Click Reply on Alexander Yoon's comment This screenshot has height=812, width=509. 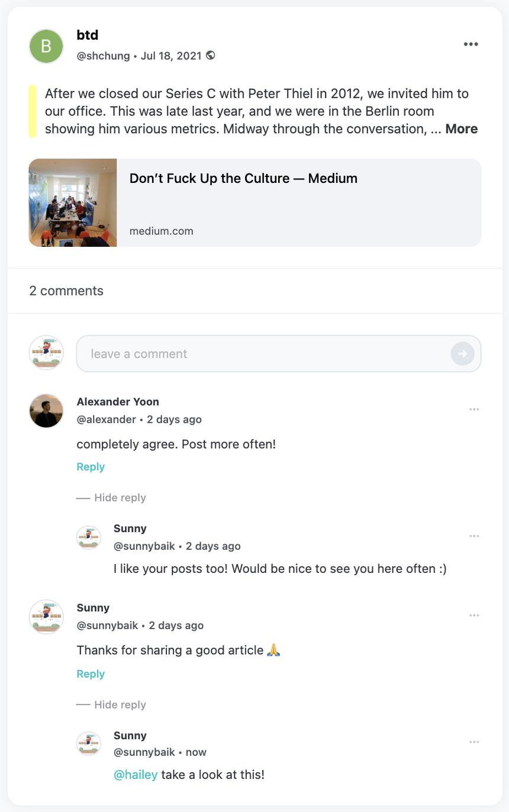click(90, 466)
